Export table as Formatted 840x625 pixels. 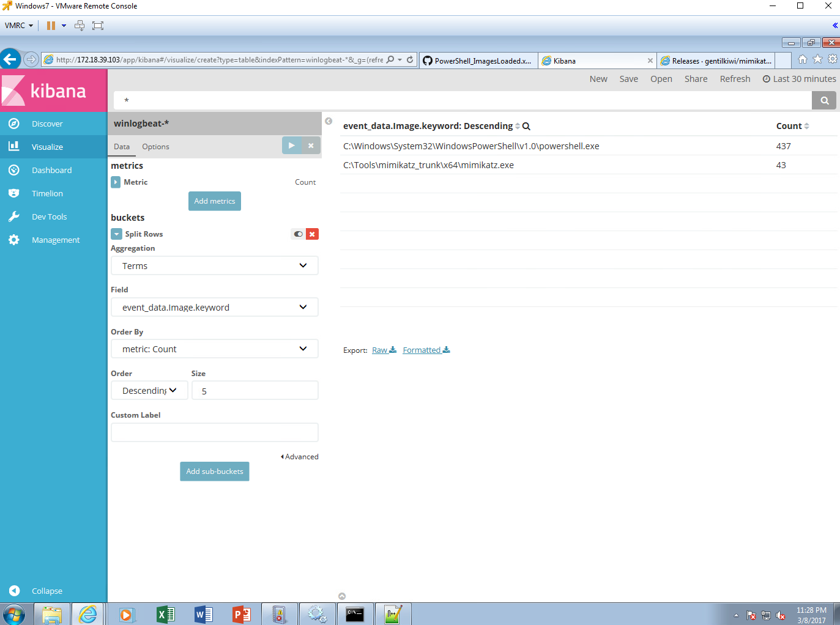pyautogui.click(x=426, y=350)
